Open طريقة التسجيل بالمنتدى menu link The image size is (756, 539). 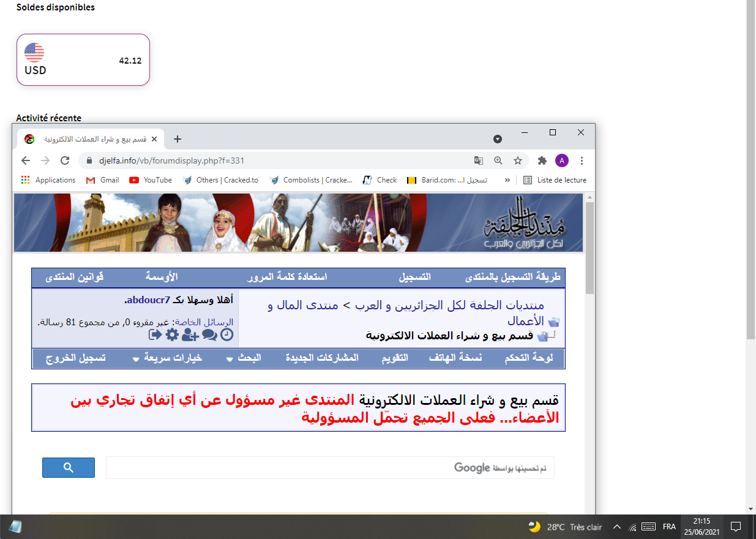[x=513, y=277]
